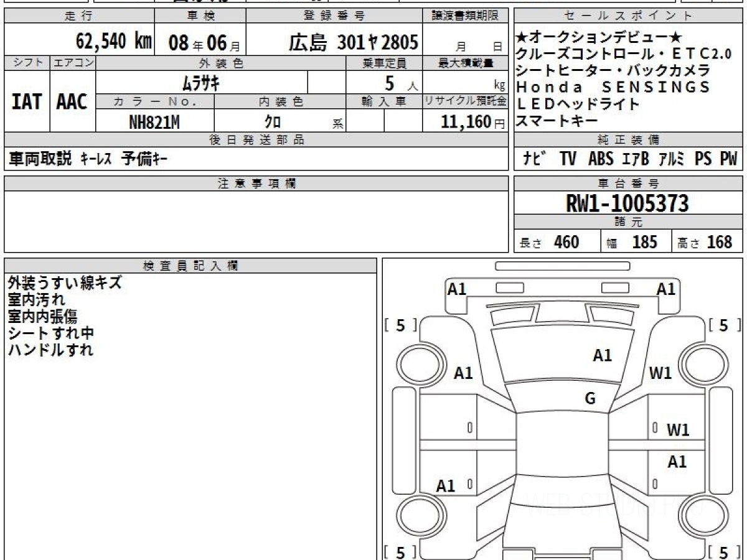This screenshot has height=560, width=747.
Task: Select the "アルミ" equipment entry
Action: 672,159
